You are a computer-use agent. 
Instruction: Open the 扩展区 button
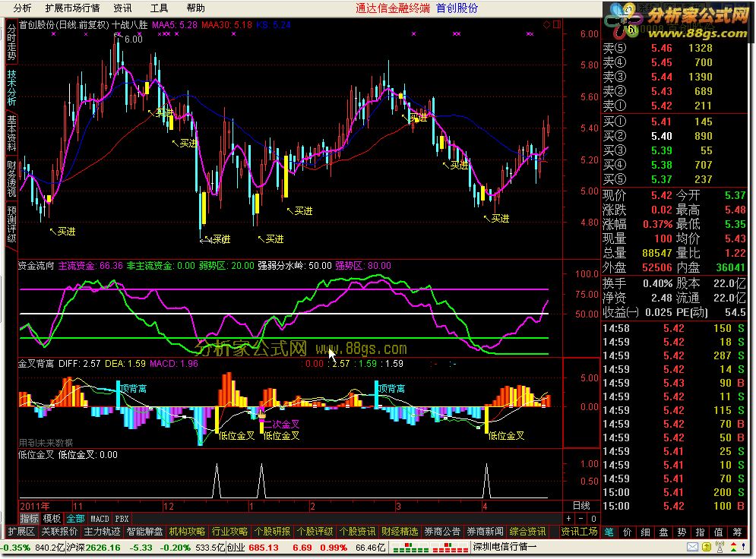(21, 532)
